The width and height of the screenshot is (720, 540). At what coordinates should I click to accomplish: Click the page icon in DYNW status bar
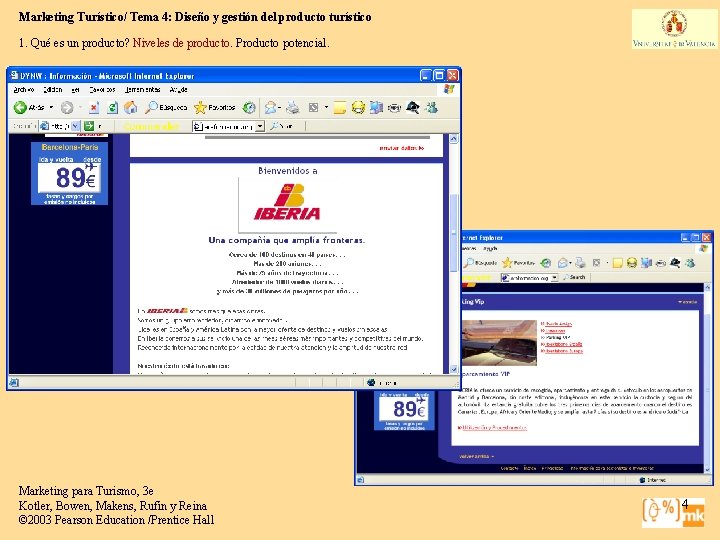[x=14, y=382]
